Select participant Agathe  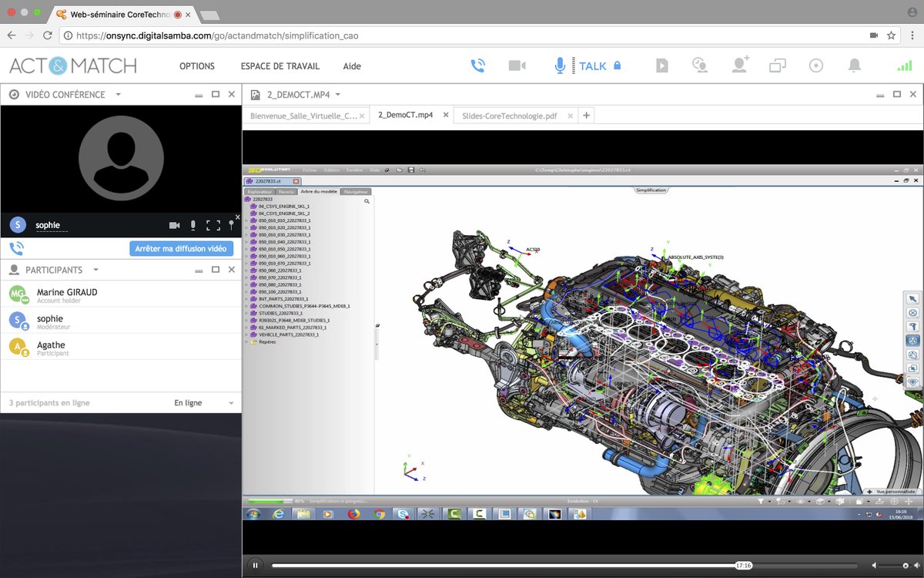pyautogui.click(x=121, y=348)
